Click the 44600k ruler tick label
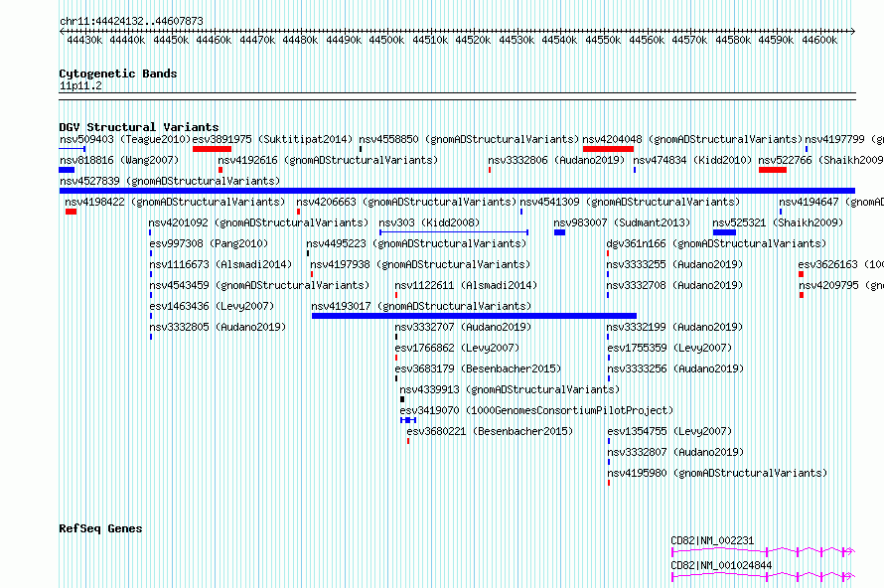The height and width of the screenshot is (588, 884). coord(819,40)
